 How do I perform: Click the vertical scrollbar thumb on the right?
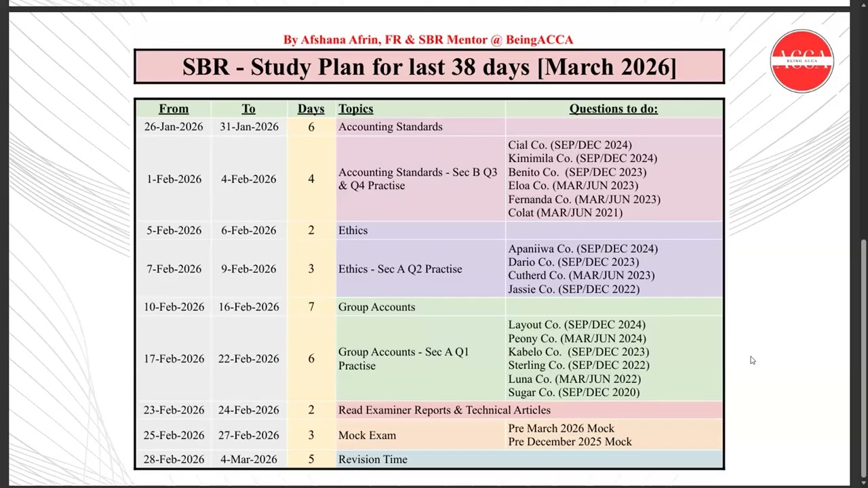point(863,358)
